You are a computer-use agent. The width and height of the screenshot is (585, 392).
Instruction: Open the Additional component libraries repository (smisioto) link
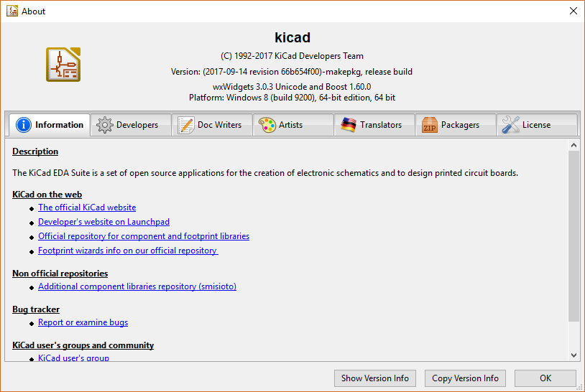click(x=137, y=286)
